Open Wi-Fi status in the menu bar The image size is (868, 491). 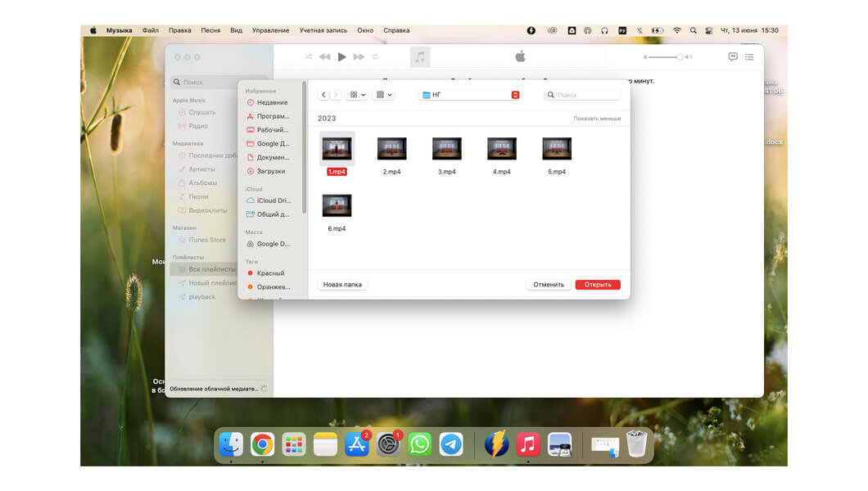tap(676, 30)
